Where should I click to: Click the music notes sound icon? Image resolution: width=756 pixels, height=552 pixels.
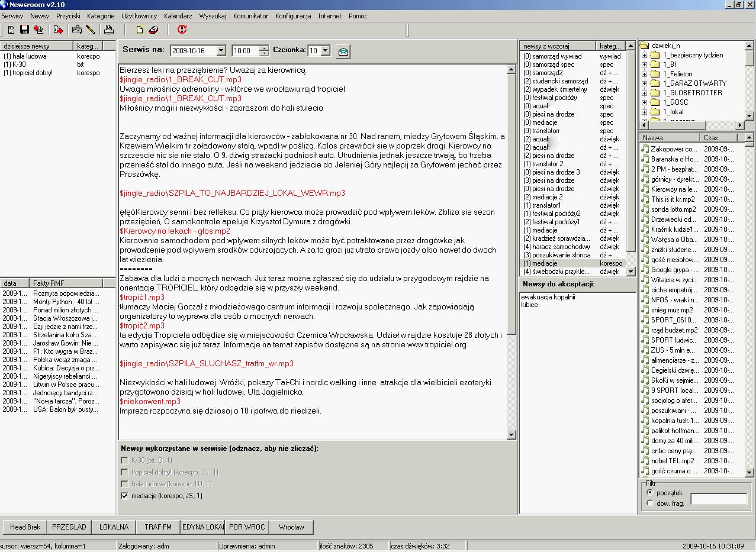coord(77,30)
